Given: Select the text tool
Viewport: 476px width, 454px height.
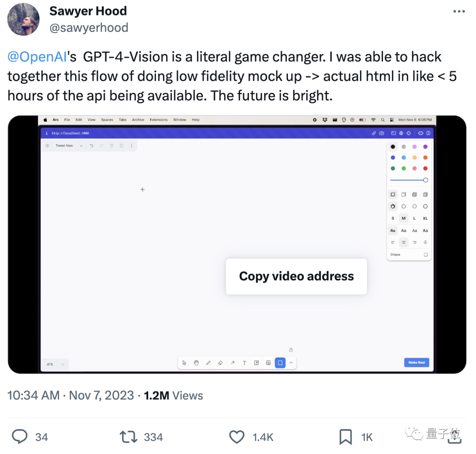Looking at the screenshot, I should coord(244,363).
